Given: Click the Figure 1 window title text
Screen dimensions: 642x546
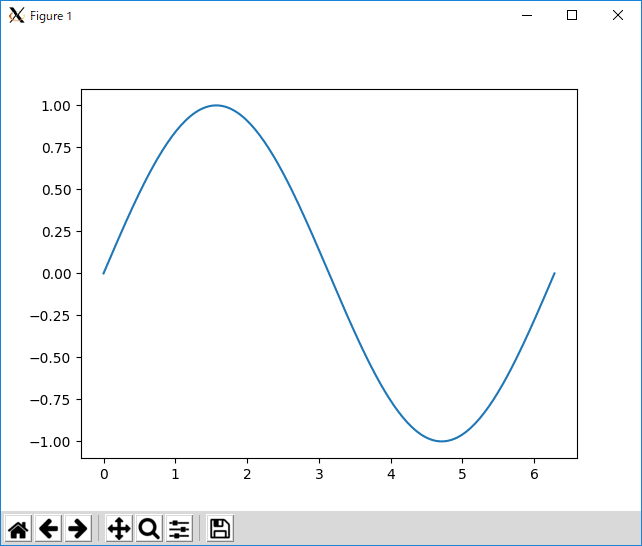Looking at the screenshot, I should [x=51, y=16].
